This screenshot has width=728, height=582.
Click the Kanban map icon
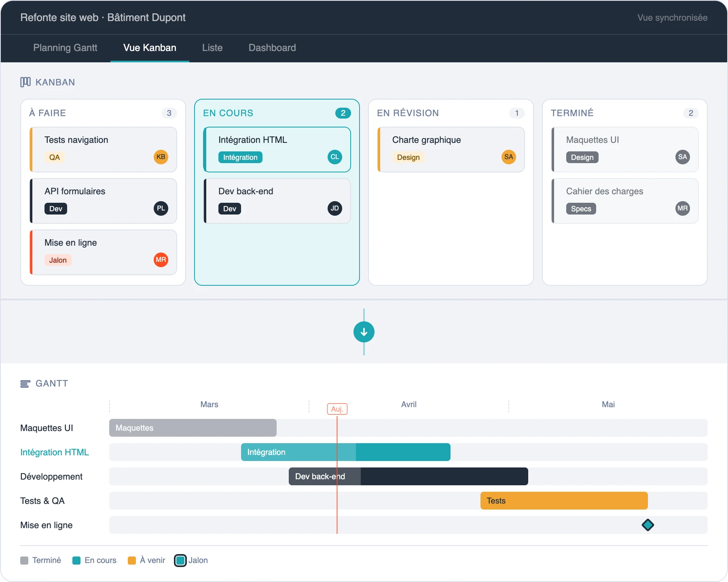(x=25, y=82)
